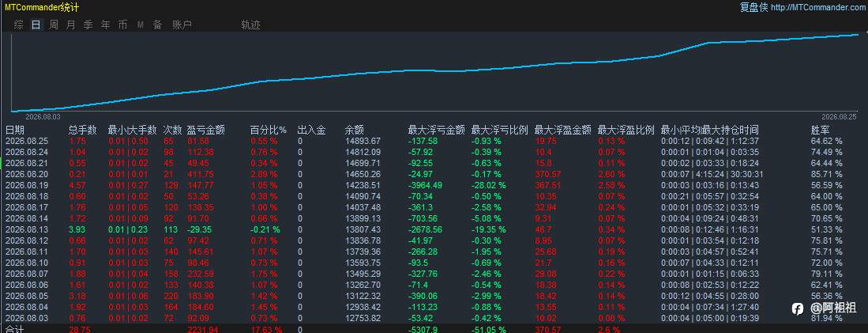
Task: Click drawdown ratio -28.02 % cell
Action: [x=489, y=186]
